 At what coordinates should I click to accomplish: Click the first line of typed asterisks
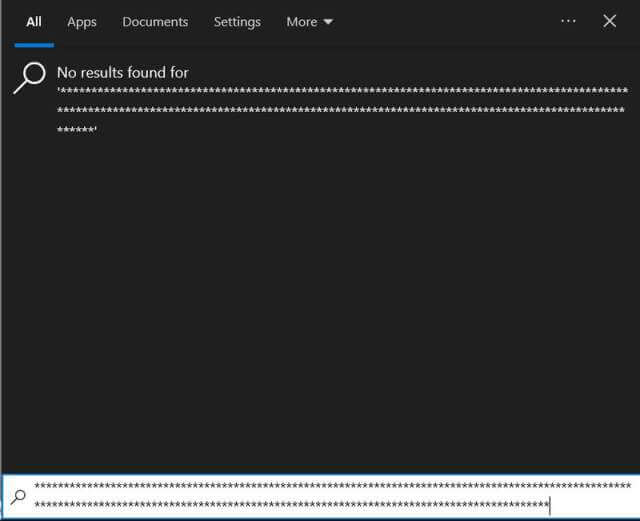[x=332, y=487]
